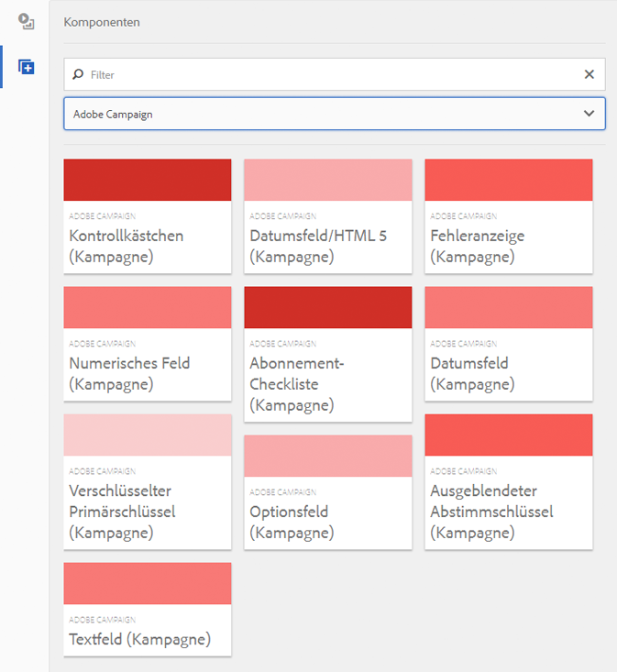Select the Ausgeblendeter Abstimmschlüssel (Kampagne) component
This screenshot has height=672, width=617.
[x=509, y=481]
